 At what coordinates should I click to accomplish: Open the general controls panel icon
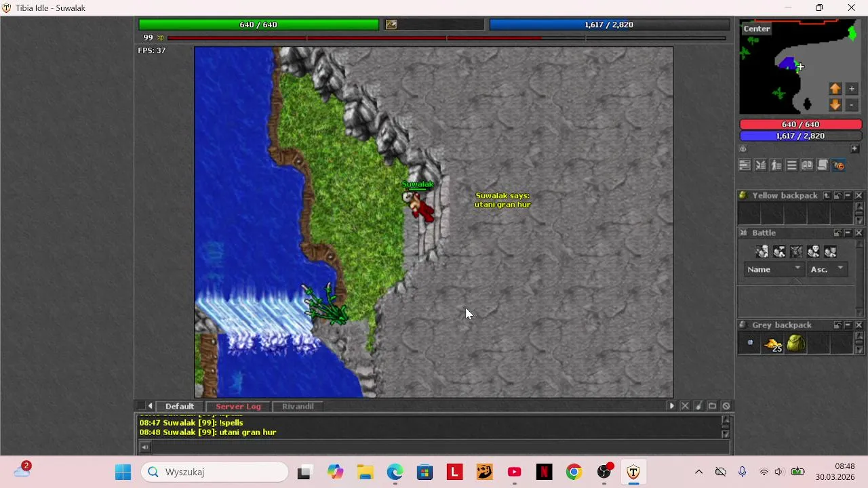(x=745, y=165)
